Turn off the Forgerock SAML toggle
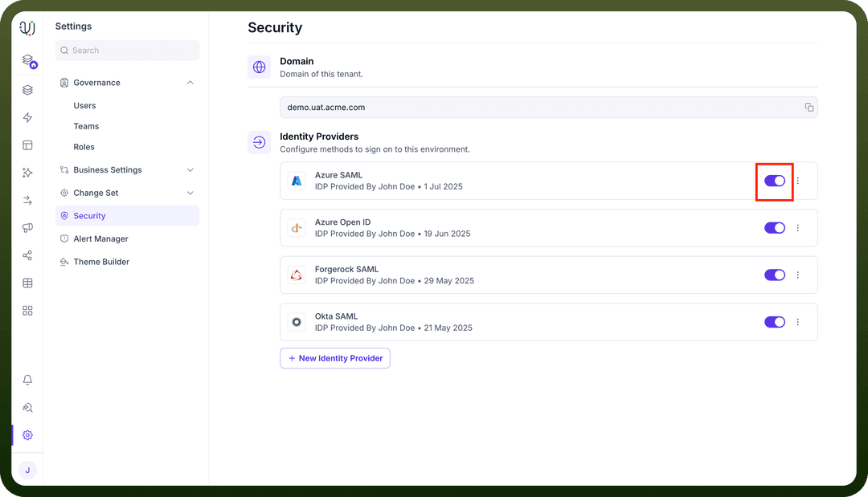 click(775, 275)
